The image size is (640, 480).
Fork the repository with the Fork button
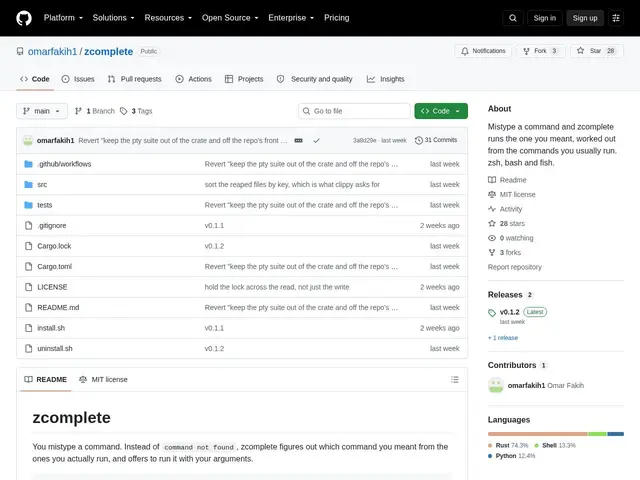[x=540, y=51]
